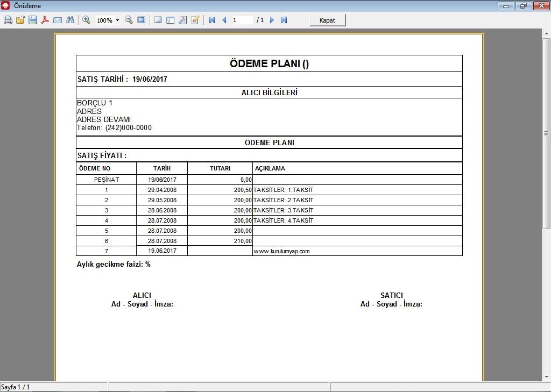The image size is (551, 392).
Task: Click the scrollbar up arrow
Action: [x=547, y=33]
